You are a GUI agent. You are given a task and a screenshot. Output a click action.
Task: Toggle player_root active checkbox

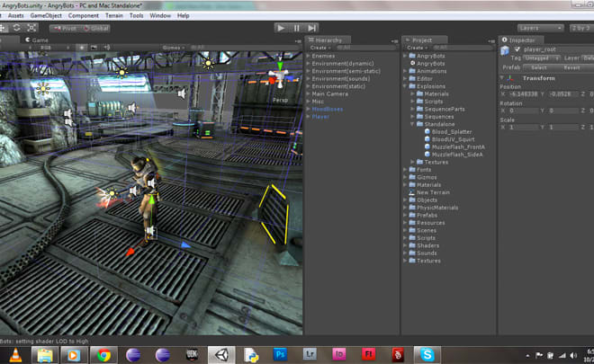pyautogui.click(x=517, y=49)
